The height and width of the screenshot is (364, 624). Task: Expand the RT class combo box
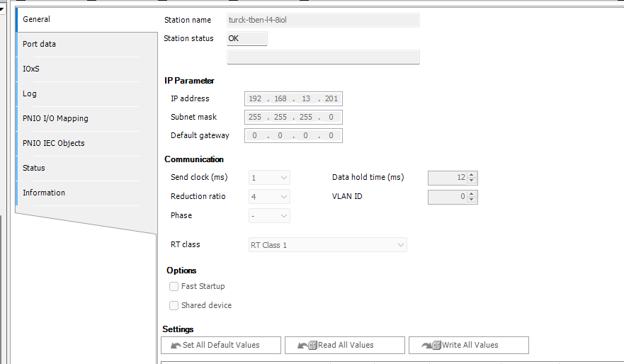click(x=327, y=245)
